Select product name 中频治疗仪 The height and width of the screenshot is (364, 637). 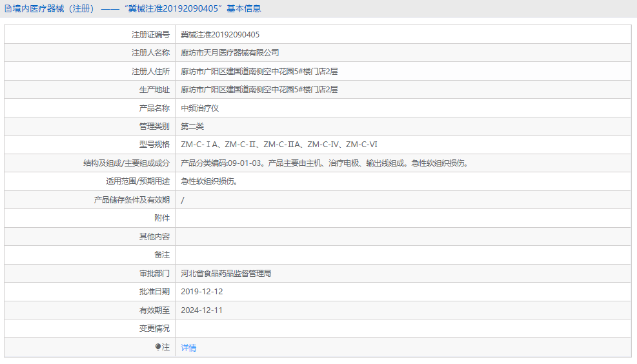[200, 108]
